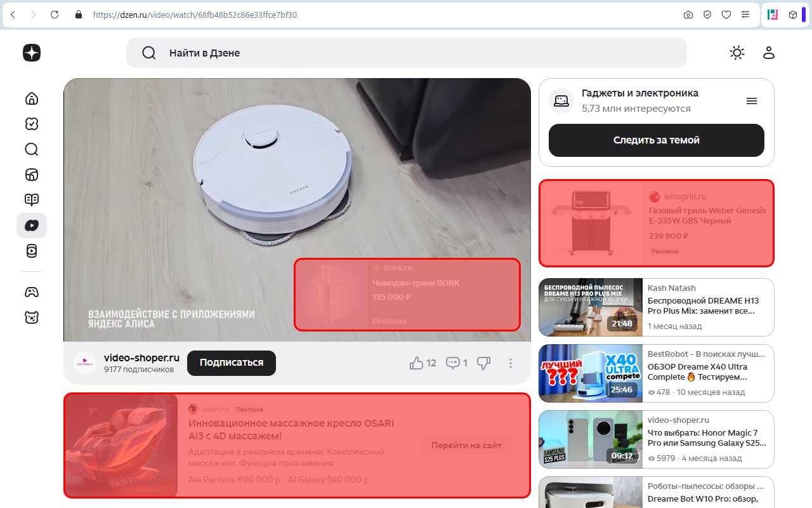
Task: Click "Перейти на сайт" in OSARI ad
Action: point(466,445)
